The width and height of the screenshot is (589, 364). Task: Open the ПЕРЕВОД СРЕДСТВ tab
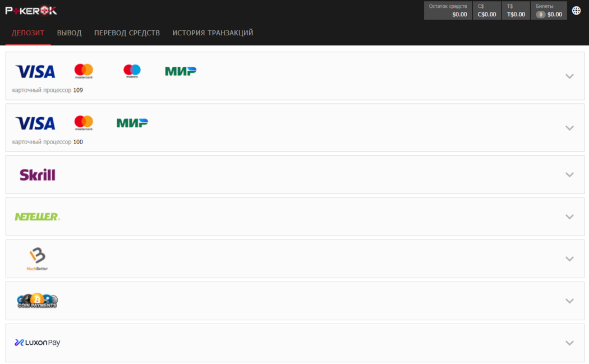pos(127,33)
